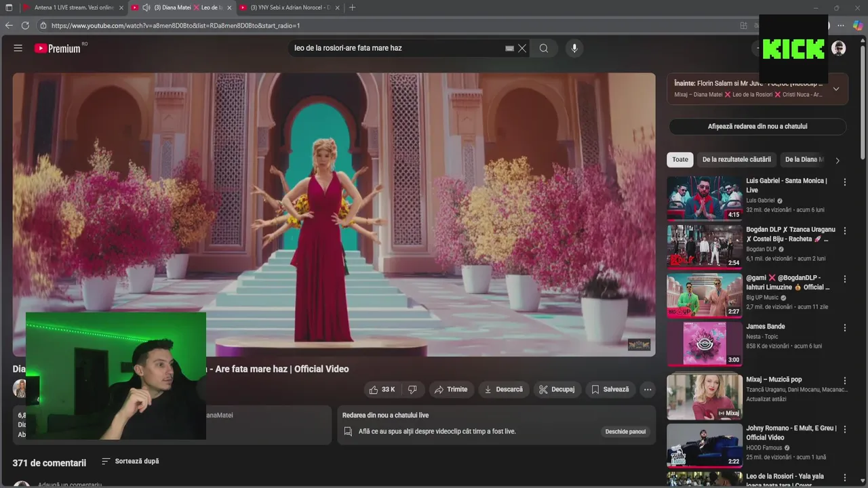Click Deschide panoul button
The image size is (868, 488).
(x=625, y=432)
